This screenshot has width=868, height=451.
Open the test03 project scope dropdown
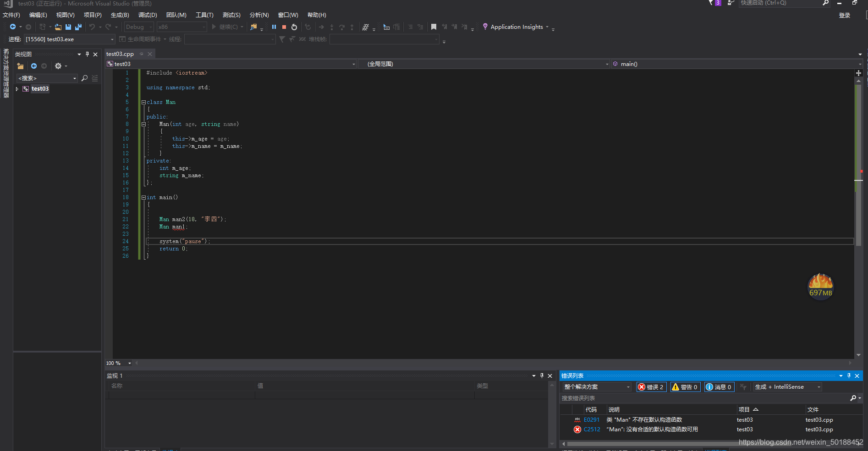point(231,64)
